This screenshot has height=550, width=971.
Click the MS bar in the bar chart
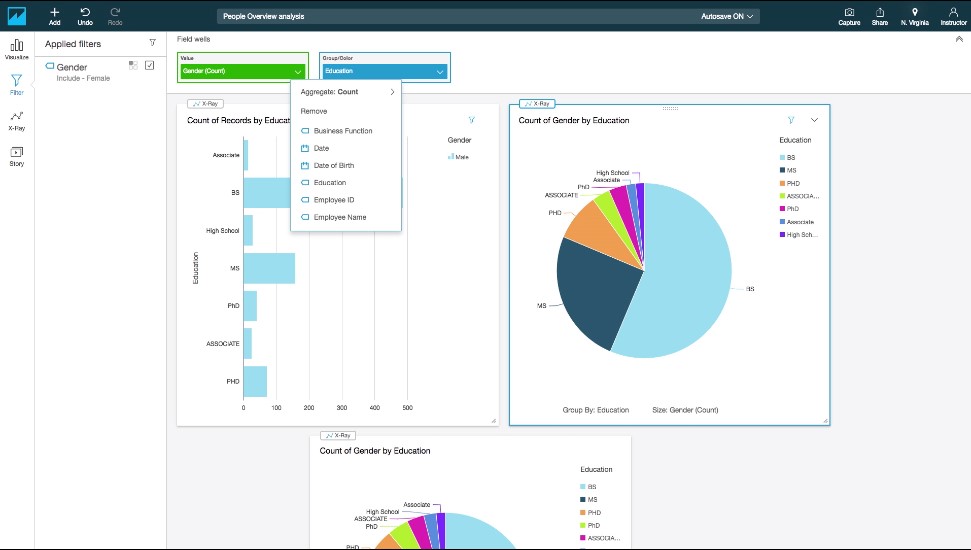pos(269,268)
